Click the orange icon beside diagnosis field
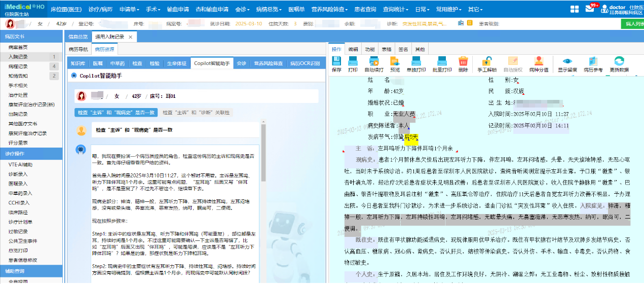The image size is (644, 284). point(470,23)
